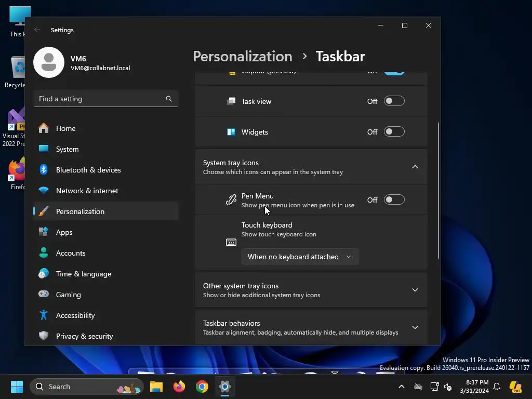Enable the Pen Menu toggle
Image resolution: width=532 pixels, height=399 pixels.
tap(394, 200)
